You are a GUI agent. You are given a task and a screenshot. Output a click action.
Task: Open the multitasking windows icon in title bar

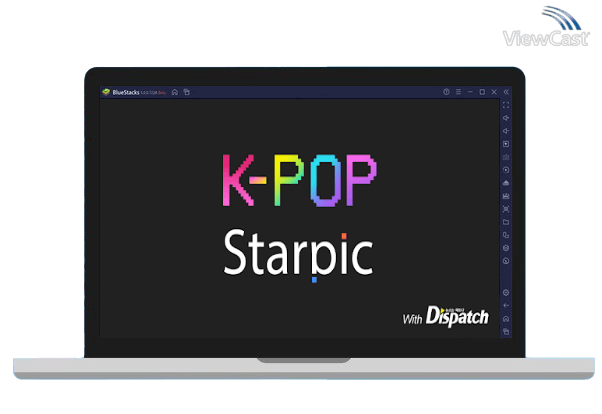pos(187,92)
